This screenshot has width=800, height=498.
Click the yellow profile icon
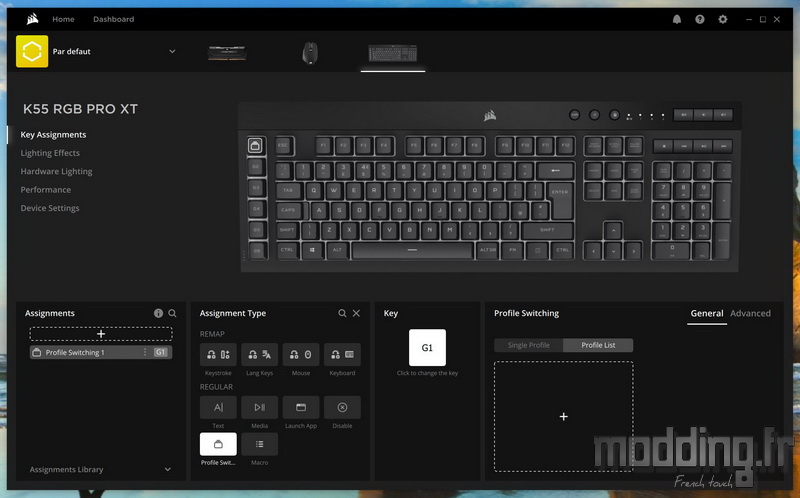32,51
